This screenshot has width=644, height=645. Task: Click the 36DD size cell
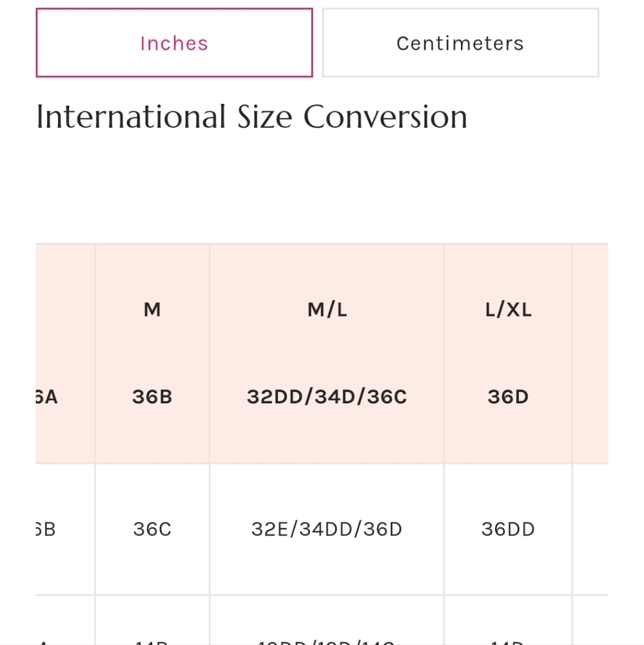click(508, 530)
